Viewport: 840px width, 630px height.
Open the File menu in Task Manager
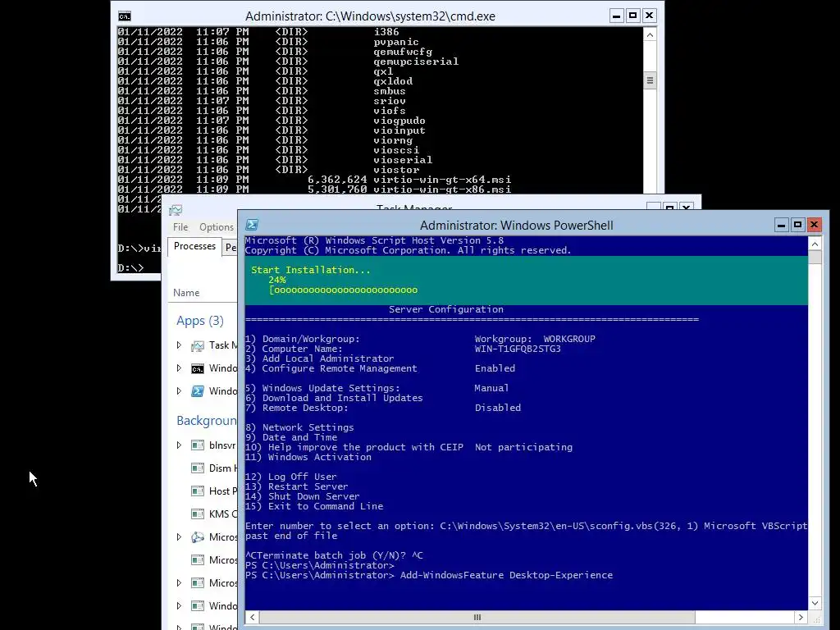pos(180,227)
